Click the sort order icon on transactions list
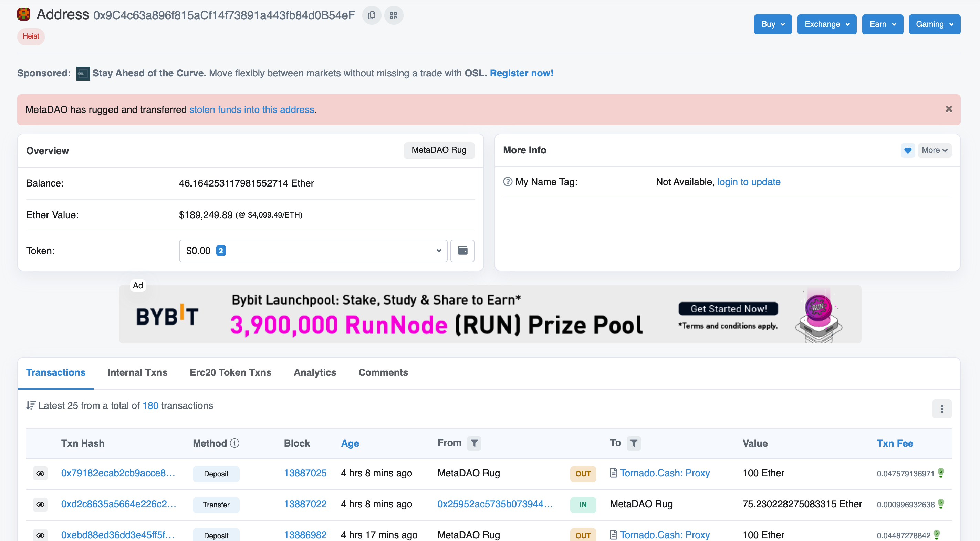Viewport: 980px width, 541px height. (31, 405)
